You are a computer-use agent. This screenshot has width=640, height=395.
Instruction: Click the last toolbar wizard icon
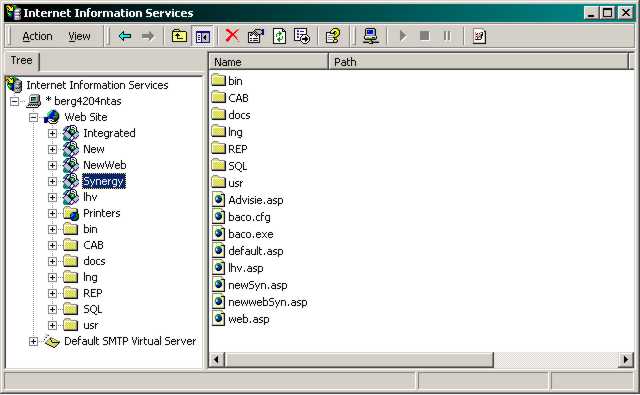[x=479, y=36]
